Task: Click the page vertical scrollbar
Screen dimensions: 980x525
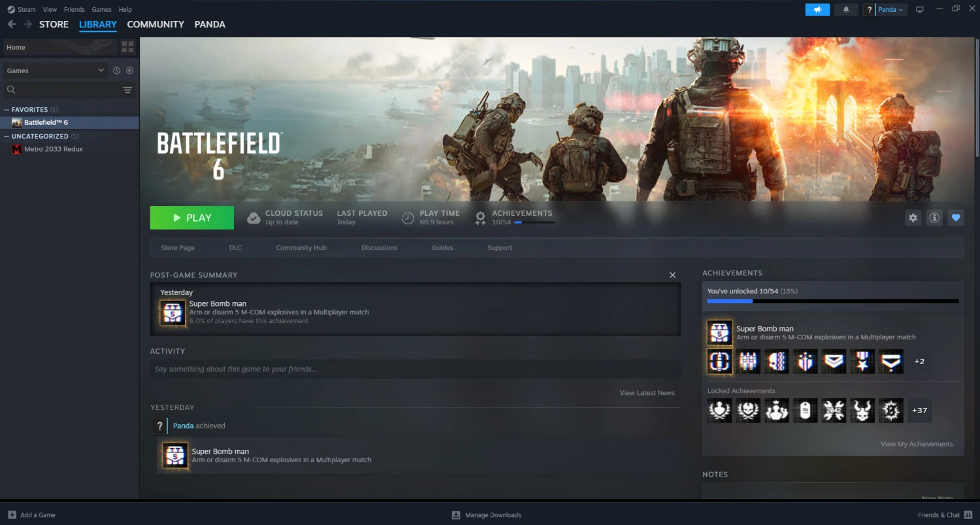Action: click(977, 98)
